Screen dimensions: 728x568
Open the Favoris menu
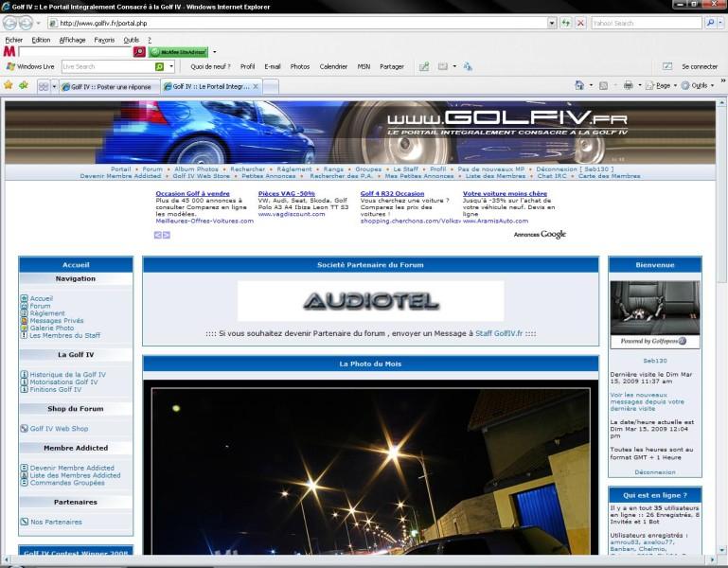104,40
